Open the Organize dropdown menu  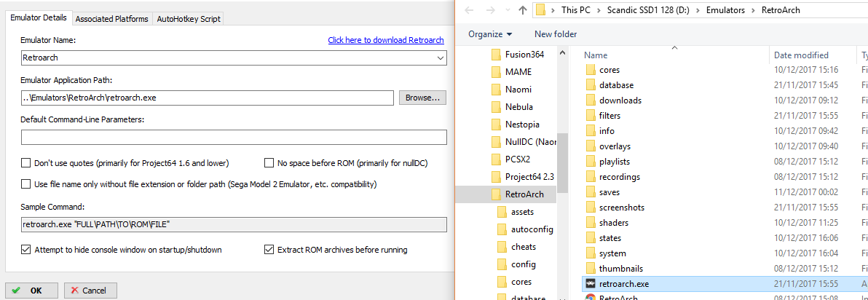[490, 34]
